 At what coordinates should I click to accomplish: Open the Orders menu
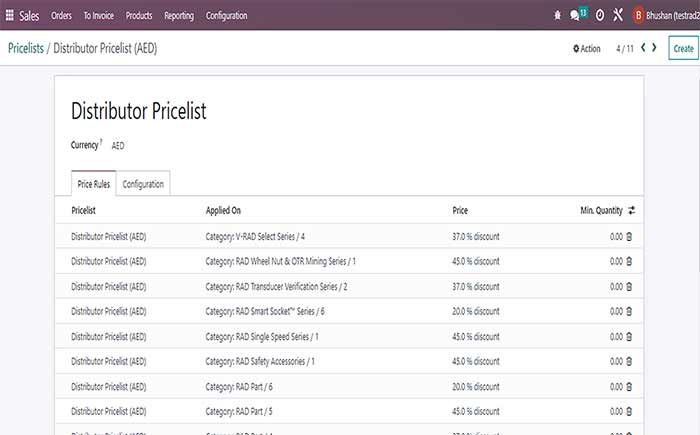pos(61,16)
